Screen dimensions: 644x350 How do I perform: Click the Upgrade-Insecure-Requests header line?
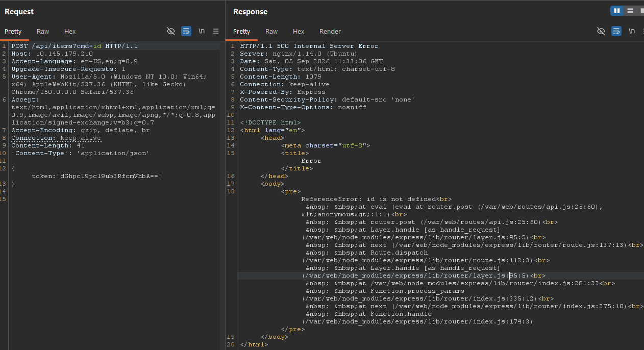pyautogui.click(x=68, y=69)
